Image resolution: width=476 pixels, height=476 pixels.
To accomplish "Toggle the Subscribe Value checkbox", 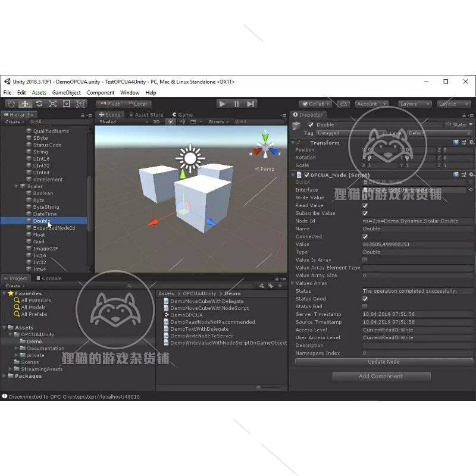I will [x=365, y=214].
